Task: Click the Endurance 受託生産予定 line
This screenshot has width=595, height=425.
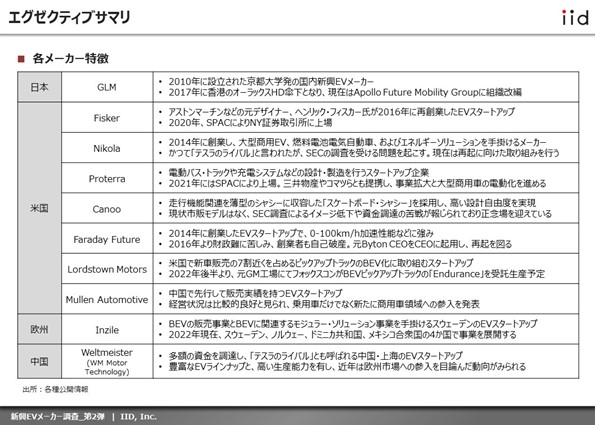Action: (356, 274)
